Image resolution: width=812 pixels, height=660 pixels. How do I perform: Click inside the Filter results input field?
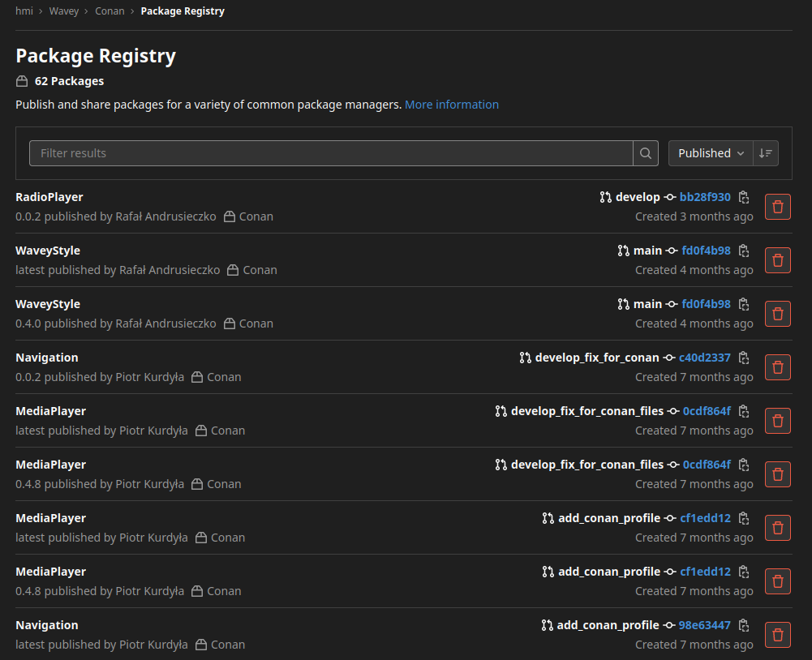(x=324, y=152)
